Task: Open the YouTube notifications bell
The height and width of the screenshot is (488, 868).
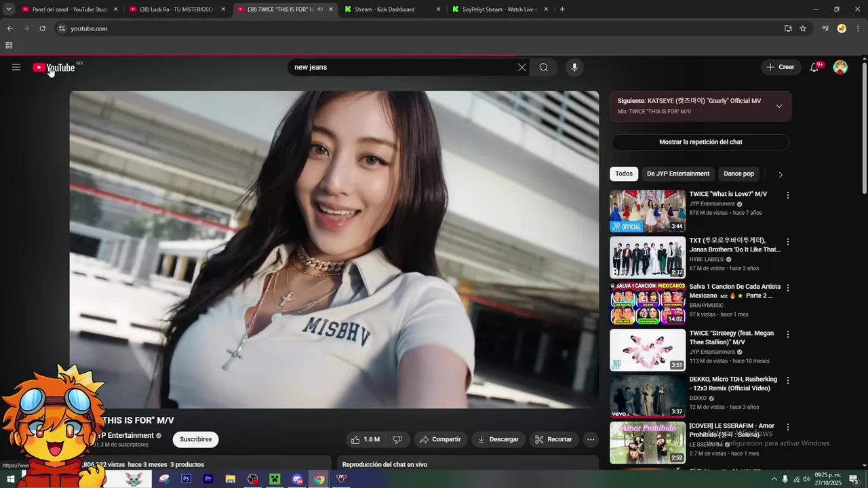Action: point(815,67)
